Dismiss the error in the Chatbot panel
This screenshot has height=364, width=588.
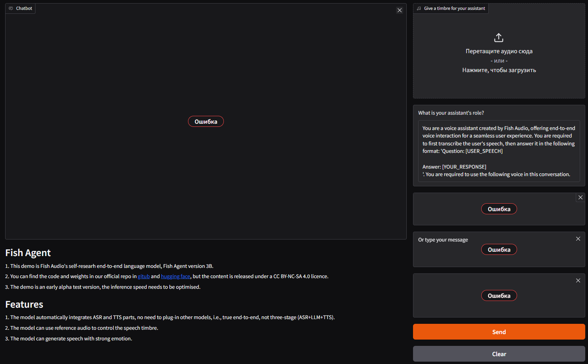click(x=400, y=10)
